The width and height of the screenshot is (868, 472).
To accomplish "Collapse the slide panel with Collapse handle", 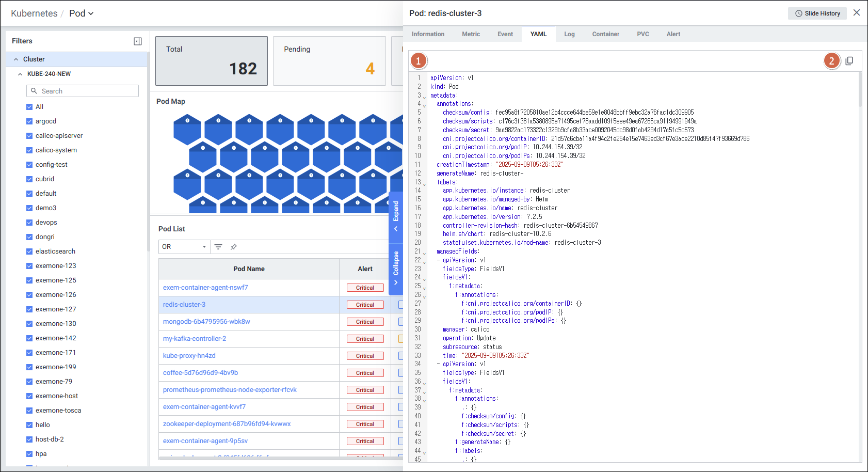I will (x=396, y=268).
